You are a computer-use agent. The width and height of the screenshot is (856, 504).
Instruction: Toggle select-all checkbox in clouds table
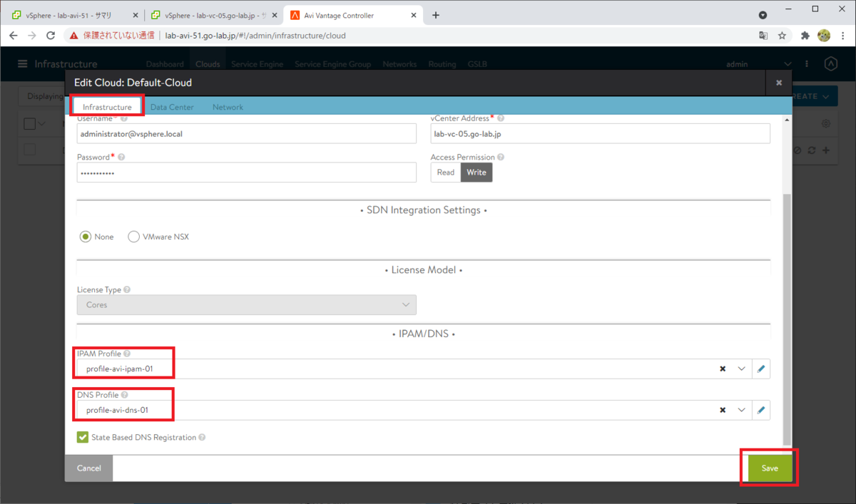29,124
